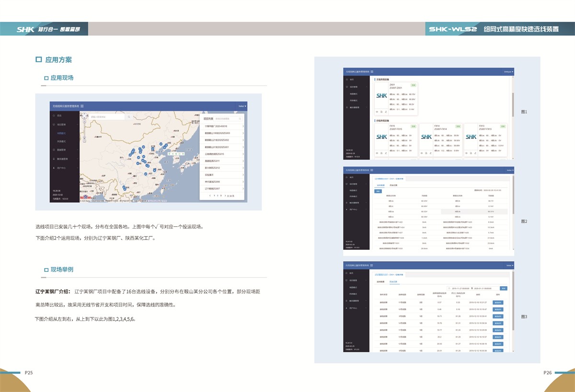575x392 pixels.
Task: Expand 触发器管理 in 图2 screenshot sidebar
Action: click(x=356, y=203)
